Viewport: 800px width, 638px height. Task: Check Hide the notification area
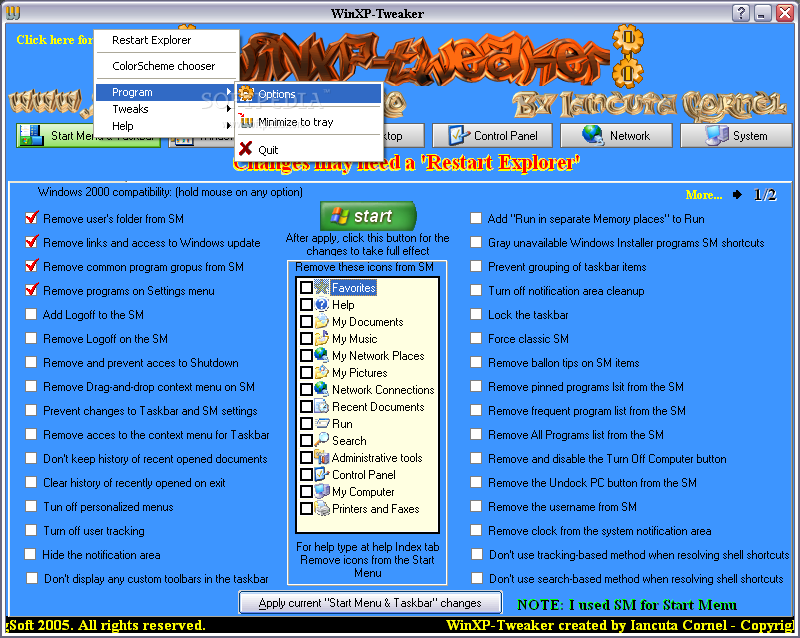(x=31, y=554)
